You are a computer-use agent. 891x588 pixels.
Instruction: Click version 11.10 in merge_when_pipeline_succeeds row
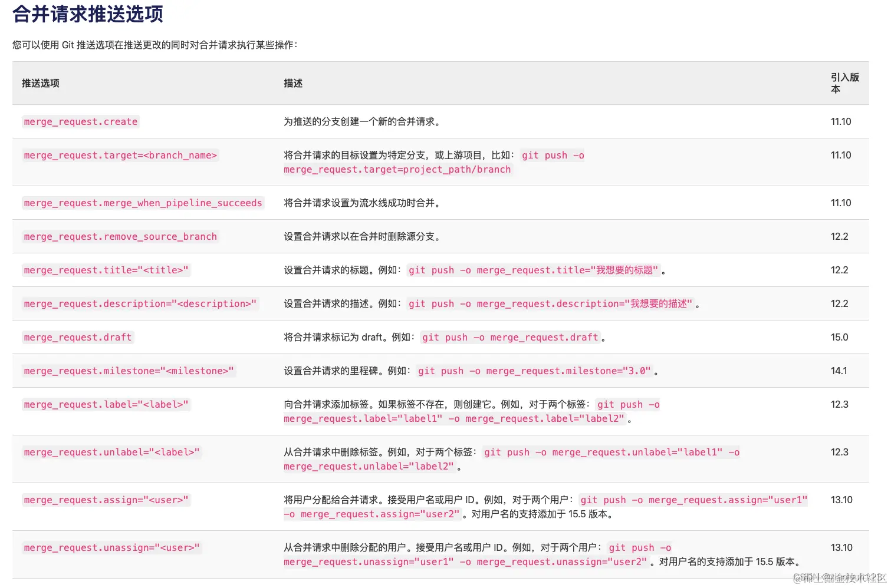click(x=841, y=203)
